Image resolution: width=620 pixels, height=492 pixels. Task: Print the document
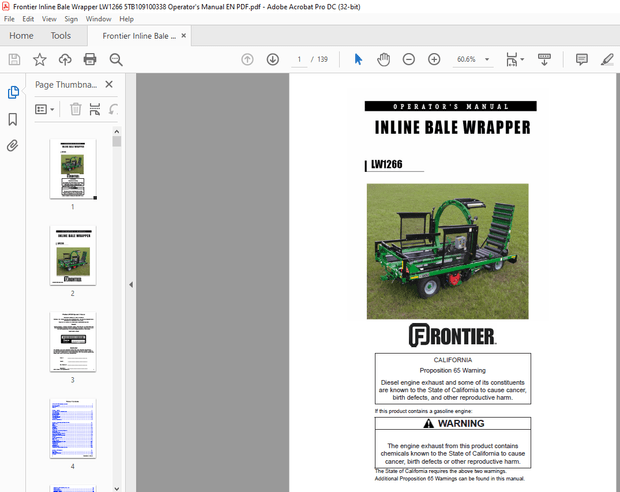click(x=90, y=60)
